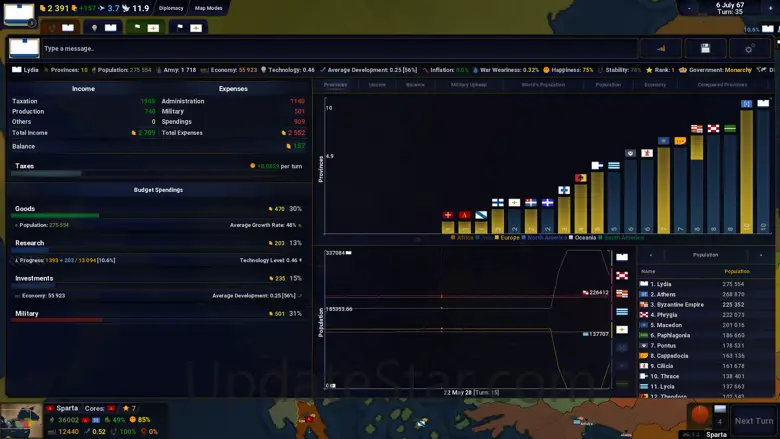This screenshot has height=439, width=780.
Task: Click the message input field
Action: click(x=339, y=48)
